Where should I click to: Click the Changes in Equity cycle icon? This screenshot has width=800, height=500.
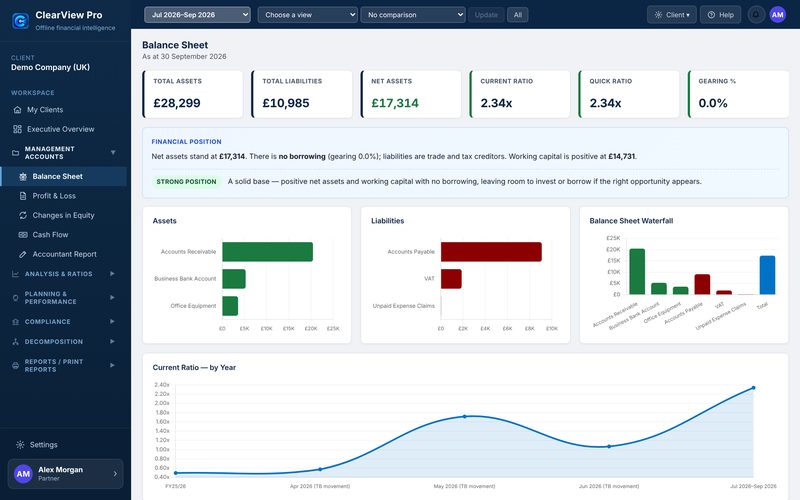(x=23, y=215)
